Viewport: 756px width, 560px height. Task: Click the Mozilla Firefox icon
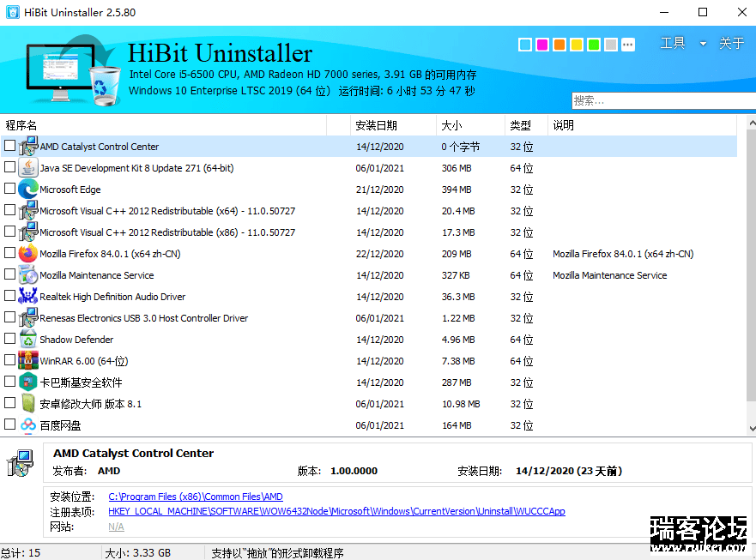[x=28, y=254]
